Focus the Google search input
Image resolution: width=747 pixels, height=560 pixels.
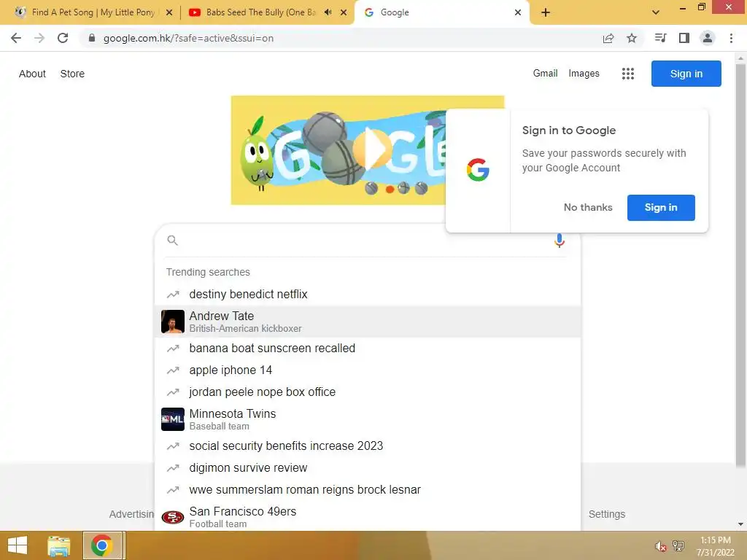(362, 241)
